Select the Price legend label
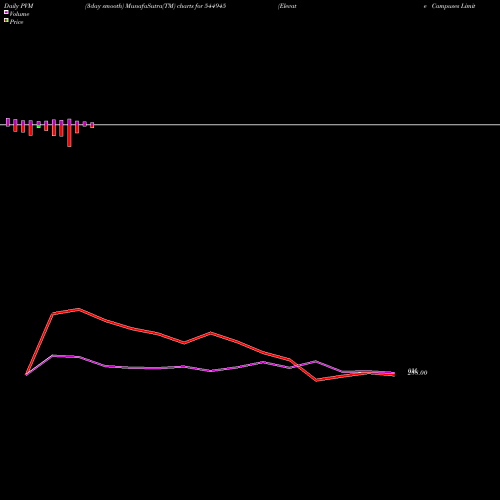500x500 pixels. click(16, 22)
